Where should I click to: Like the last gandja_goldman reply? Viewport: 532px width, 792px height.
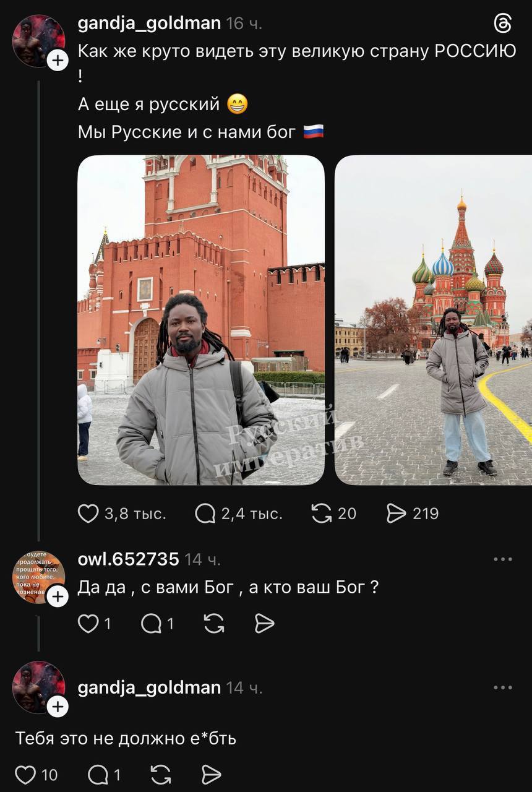25,775
